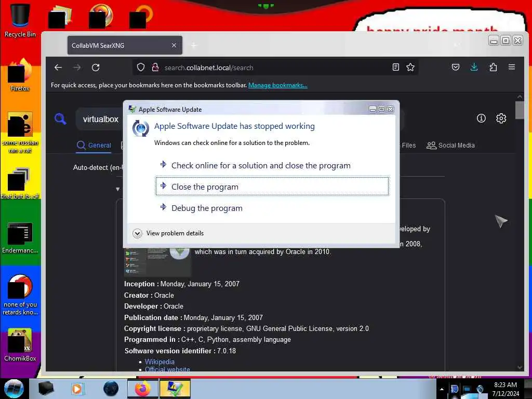Click the paper-plane arrow icon at right
This screenshot has width=532, height=399.
coord(500,221)
